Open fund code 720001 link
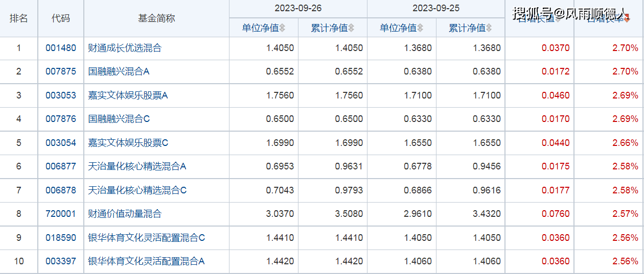 pos(60,214)
